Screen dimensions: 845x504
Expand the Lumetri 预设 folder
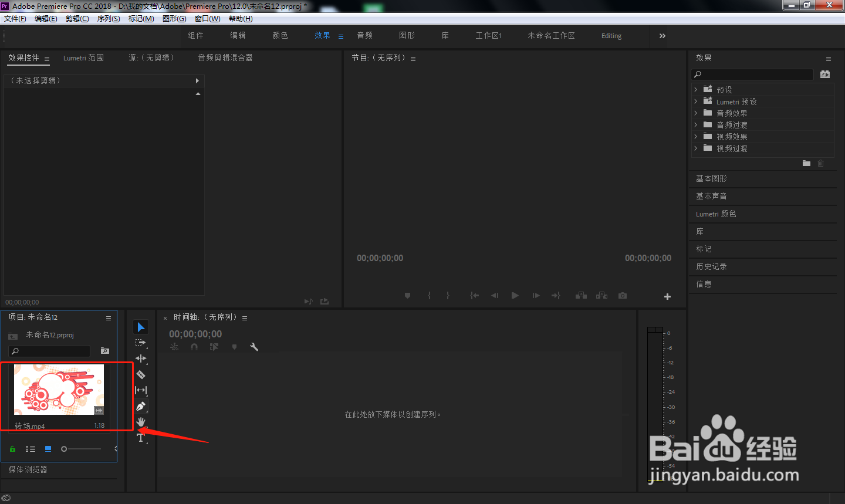696,101
